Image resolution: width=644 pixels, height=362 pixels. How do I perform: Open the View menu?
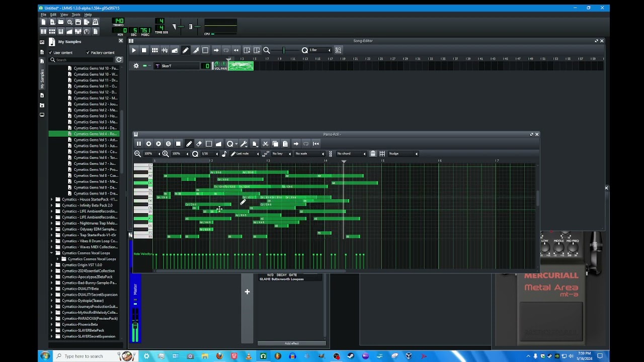(x=64, y=15)
